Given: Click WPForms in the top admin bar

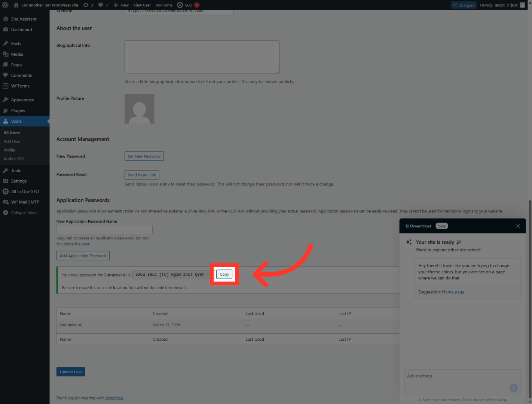Looking at the screenshot, I should tap(164, 5).
